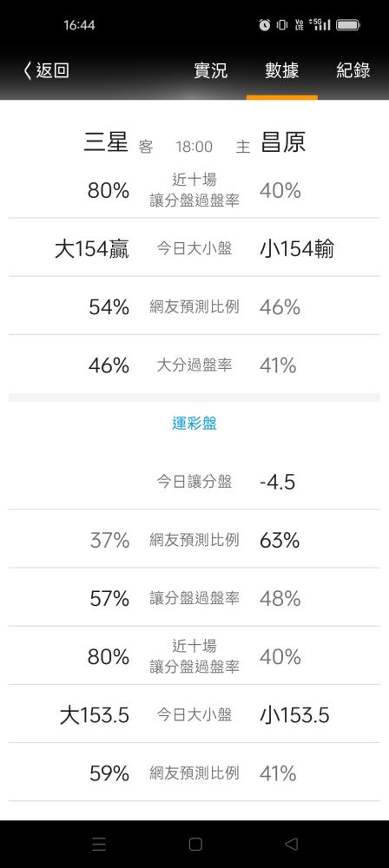This screenshot has width=389, height=868.
Task: Tap the 小153.5 under value
Action: coord(294,716)
